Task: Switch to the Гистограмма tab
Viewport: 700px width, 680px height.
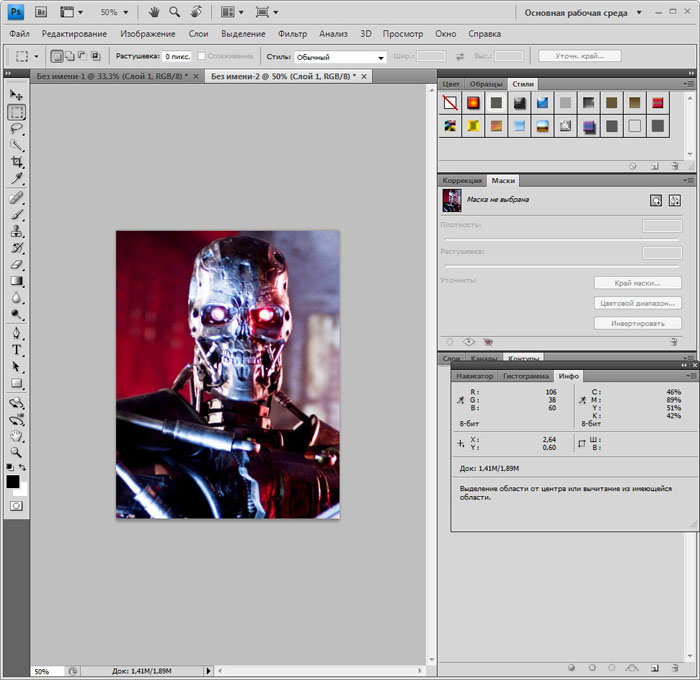Action: 525,375
